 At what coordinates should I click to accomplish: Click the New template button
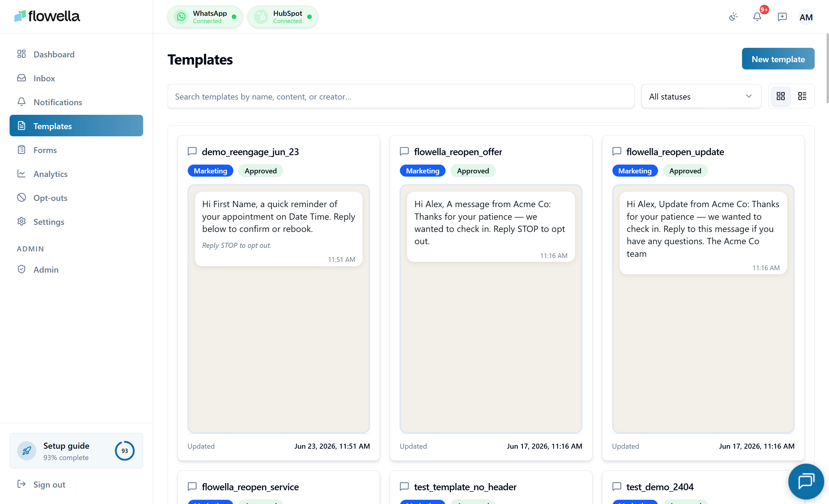778,59
